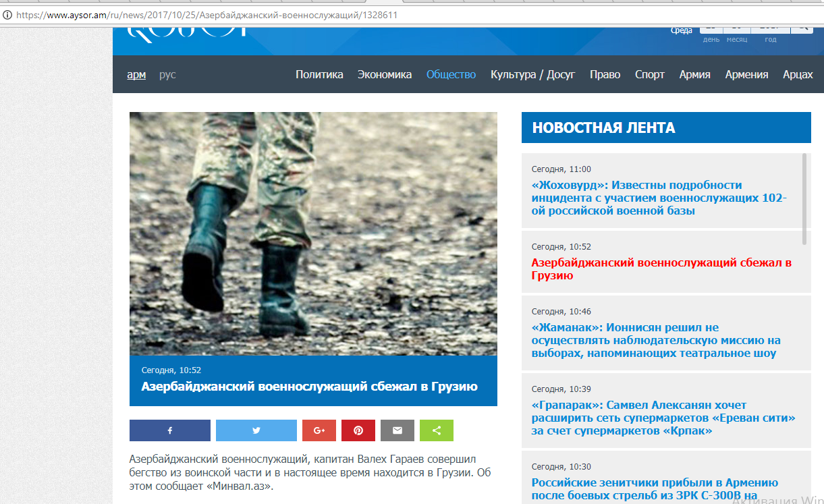
Task: Open the Армения section
Action: click(747, 75)
